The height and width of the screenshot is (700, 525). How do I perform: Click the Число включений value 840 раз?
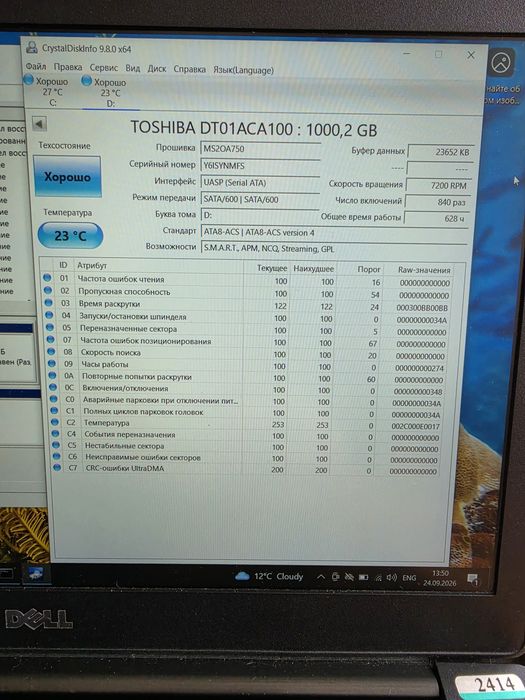click(437, 202)
